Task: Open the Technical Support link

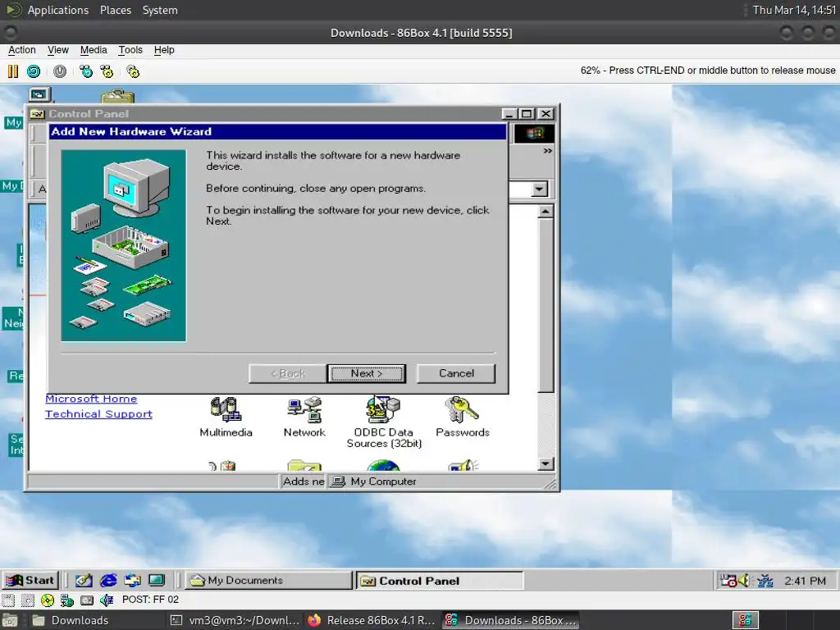Action: [98, 414]
